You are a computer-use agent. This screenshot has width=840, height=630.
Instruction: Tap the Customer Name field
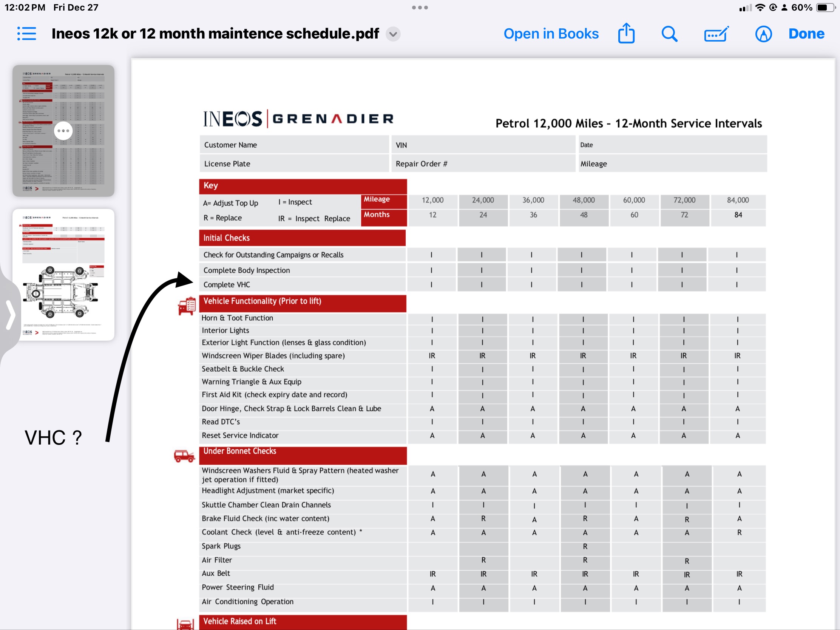(294, 145)
